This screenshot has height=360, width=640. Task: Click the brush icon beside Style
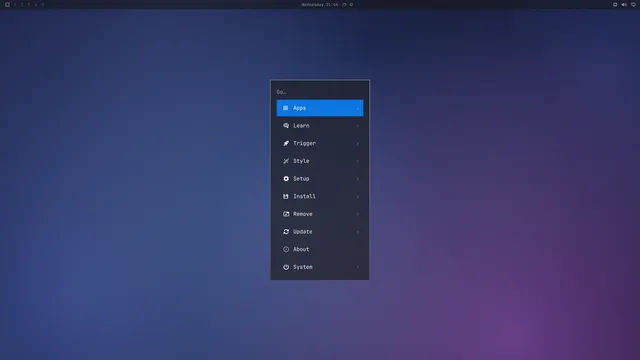[286, 161]
